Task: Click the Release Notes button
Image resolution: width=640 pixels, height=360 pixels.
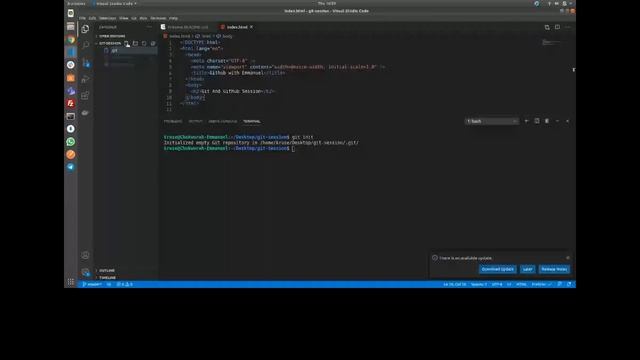Action: [x=554, y=269]
